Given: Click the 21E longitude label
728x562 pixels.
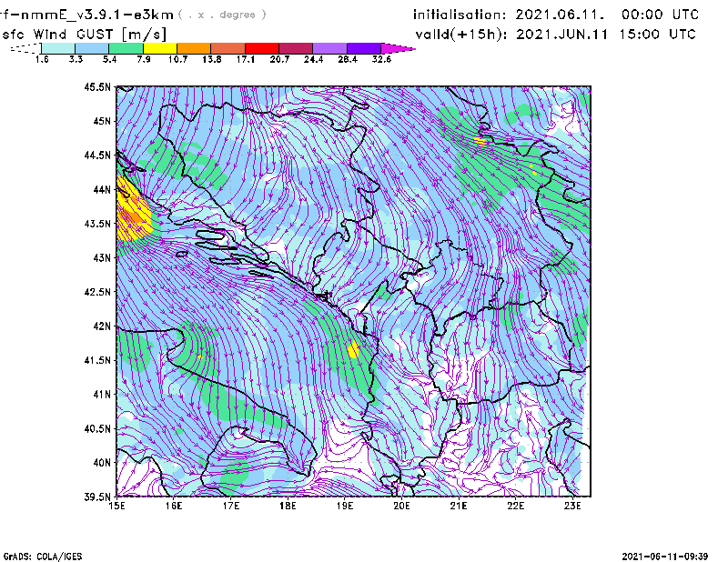Looking at the screenshot, I should 459,506.
